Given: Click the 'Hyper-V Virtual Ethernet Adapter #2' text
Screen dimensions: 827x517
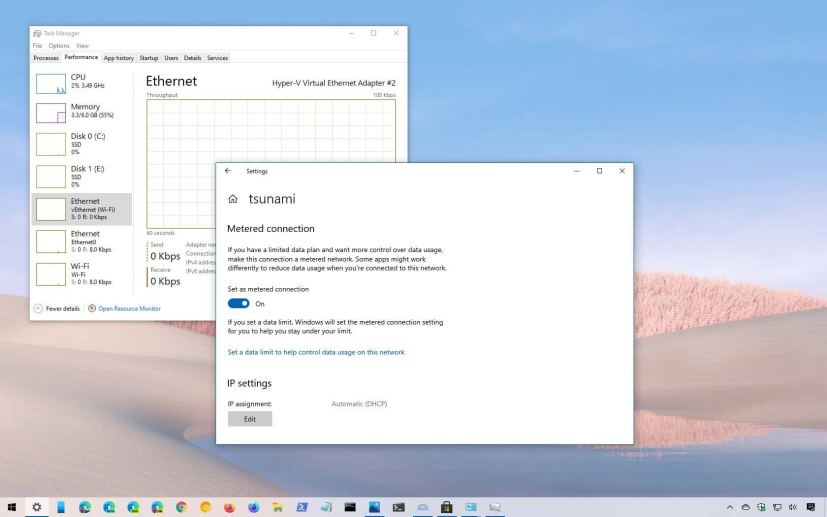Looking at the screenshot, I should [x=334, y=83].
